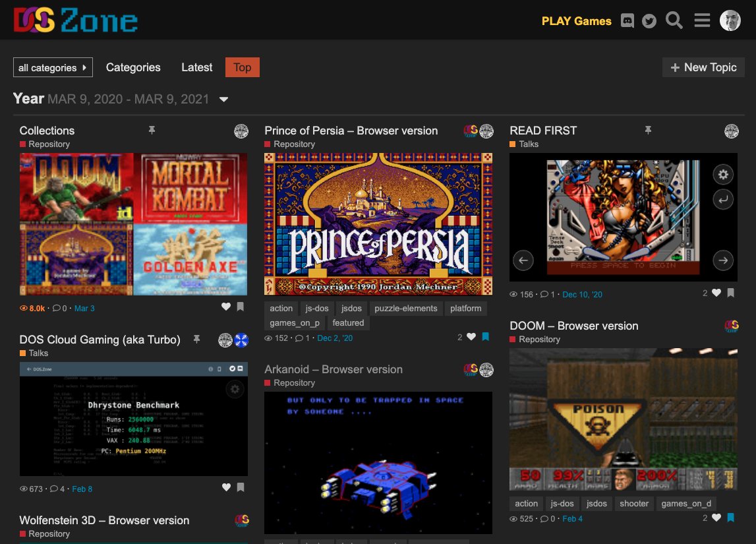
Task: Open settings gear on the READ FIRST preview
Action: (x=723, y=175)
